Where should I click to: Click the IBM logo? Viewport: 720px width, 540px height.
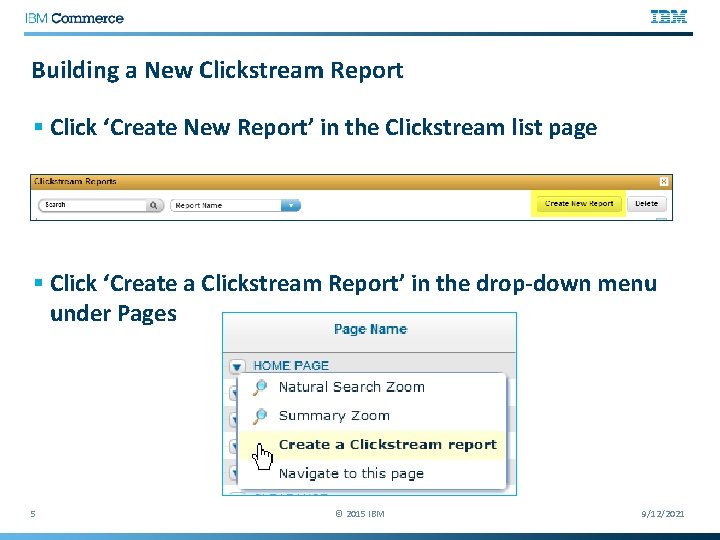tap(669, 17)
